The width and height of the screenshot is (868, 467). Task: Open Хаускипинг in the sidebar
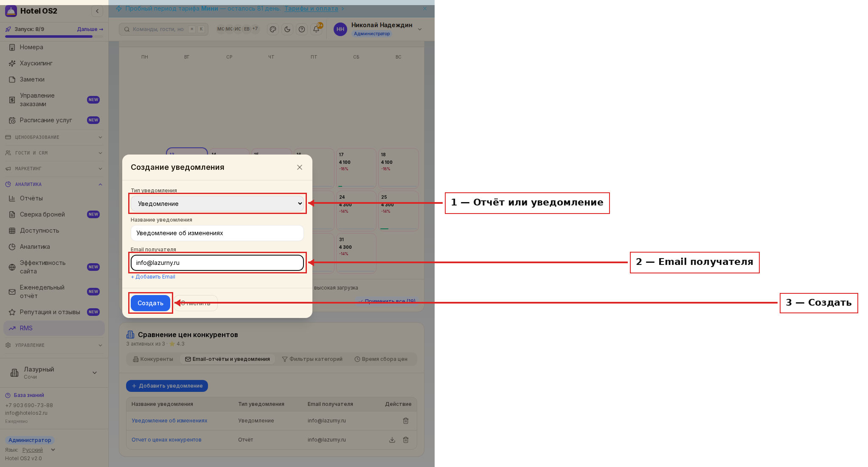(54, 63)
